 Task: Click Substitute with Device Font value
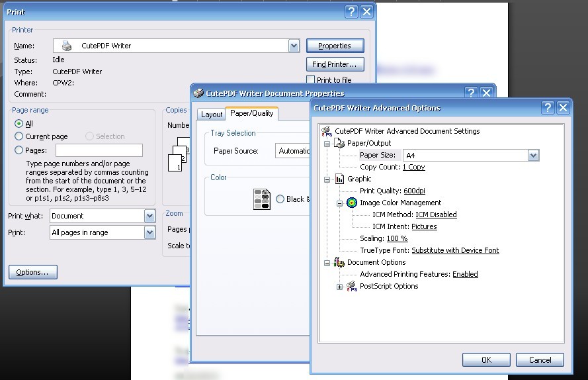pyautogui.click(x=455, y=250)
